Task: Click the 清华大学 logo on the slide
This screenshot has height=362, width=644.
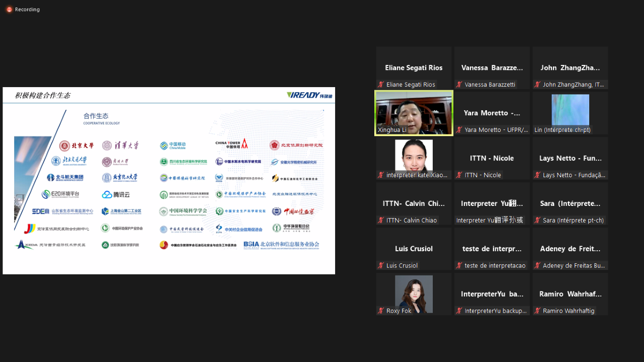Action: point(119,146)
